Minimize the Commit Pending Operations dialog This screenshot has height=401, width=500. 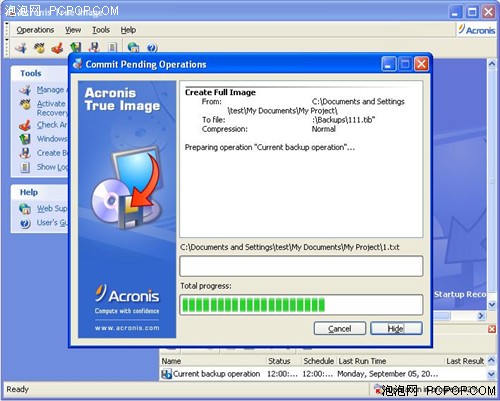point(389,64)
